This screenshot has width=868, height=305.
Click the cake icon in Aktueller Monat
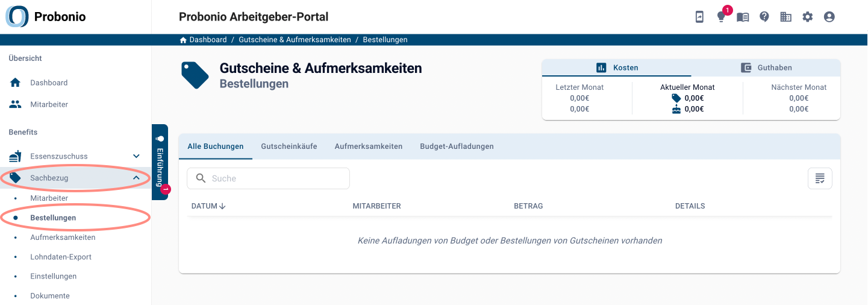(x=676, y=109)
